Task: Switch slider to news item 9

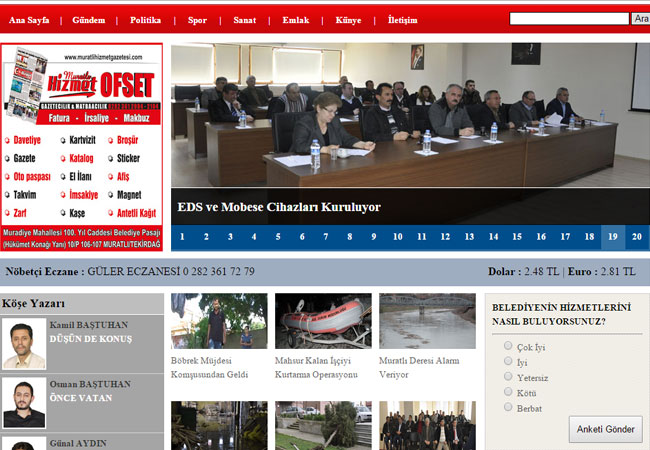Action: pos(374,237)
